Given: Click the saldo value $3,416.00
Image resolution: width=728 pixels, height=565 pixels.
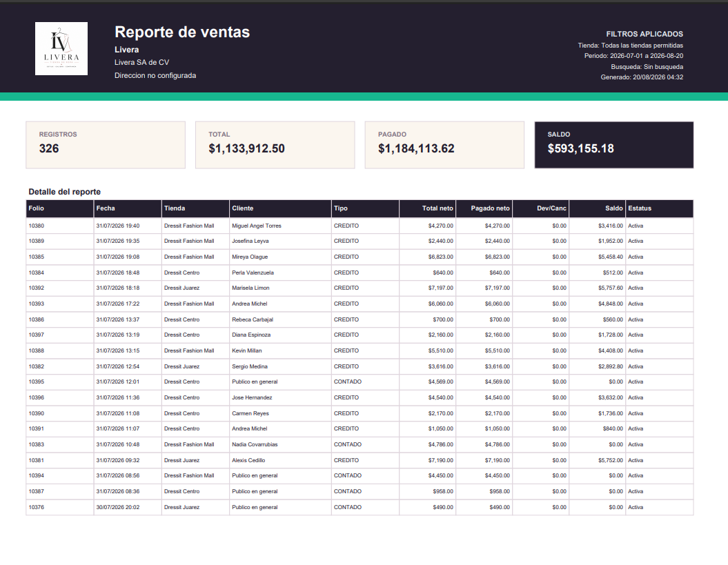Looking at the screenshot, I should [x=610, y=226].
